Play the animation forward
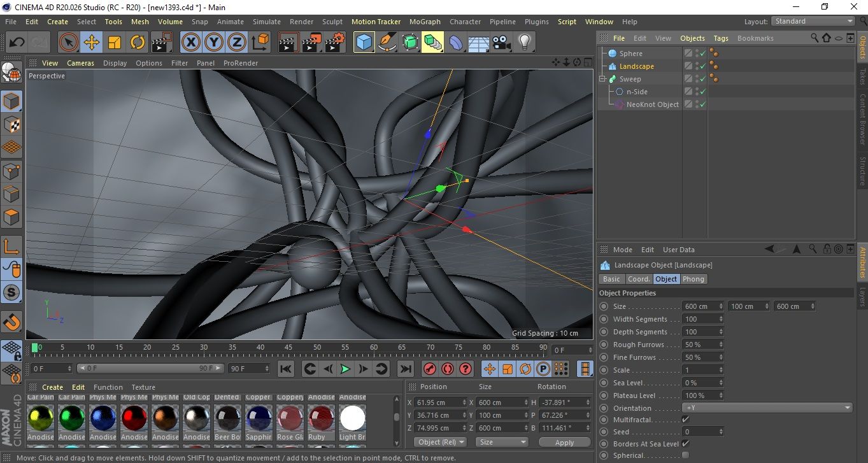The image size is (868, 463). pos(345,369)
